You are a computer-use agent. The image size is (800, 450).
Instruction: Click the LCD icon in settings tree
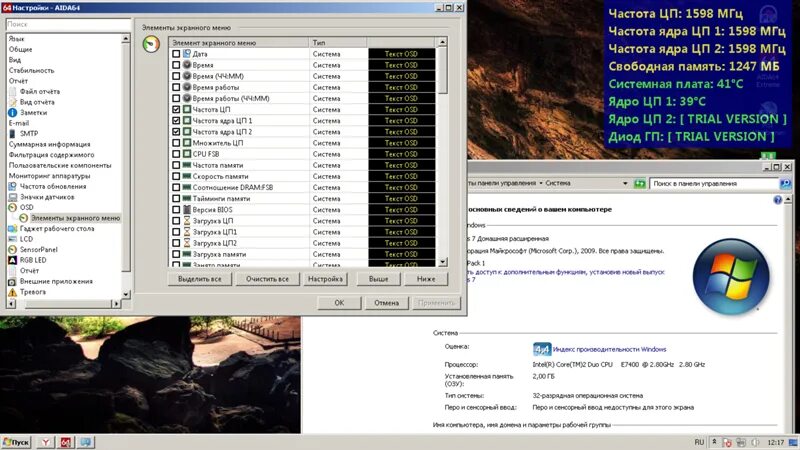(x=13, y=239)
